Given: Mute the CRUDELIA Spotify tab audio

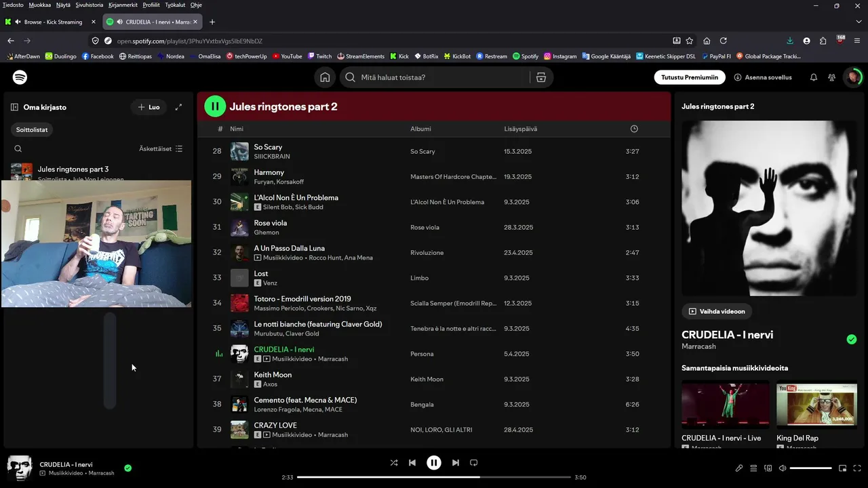Looking at the screenshot, I should [120, 22].
